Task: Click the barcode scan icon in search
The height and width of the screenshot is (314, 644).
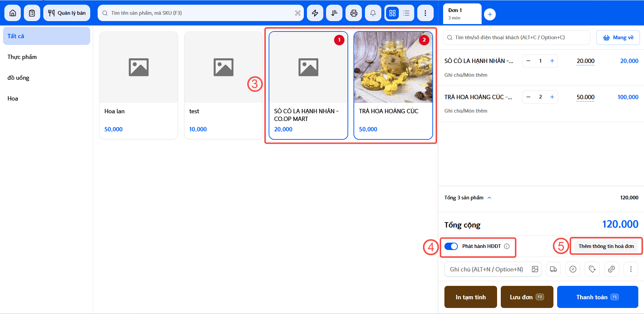Action: (x=298, y=13)
